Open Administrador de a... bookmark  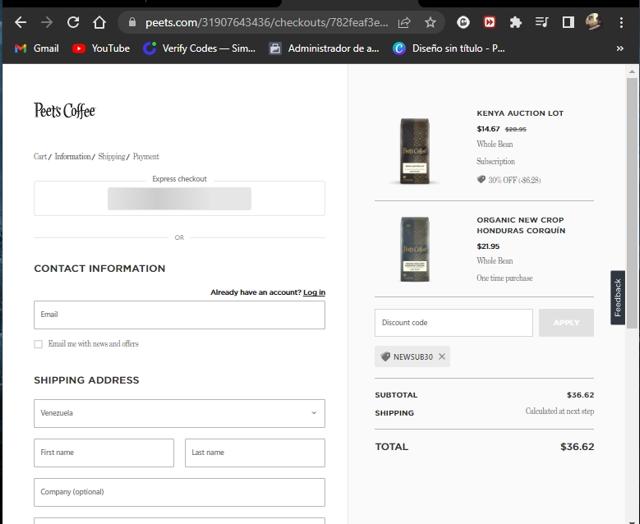324,49
